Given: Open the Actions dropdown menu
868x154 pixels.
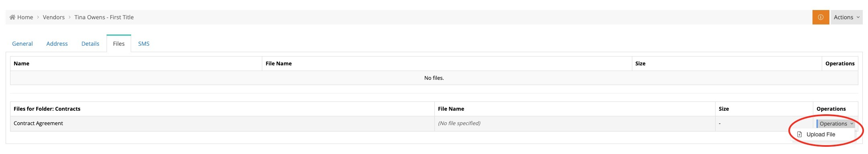Looking at the screenshot, I should pyautogui.click(x=847, y=17).
